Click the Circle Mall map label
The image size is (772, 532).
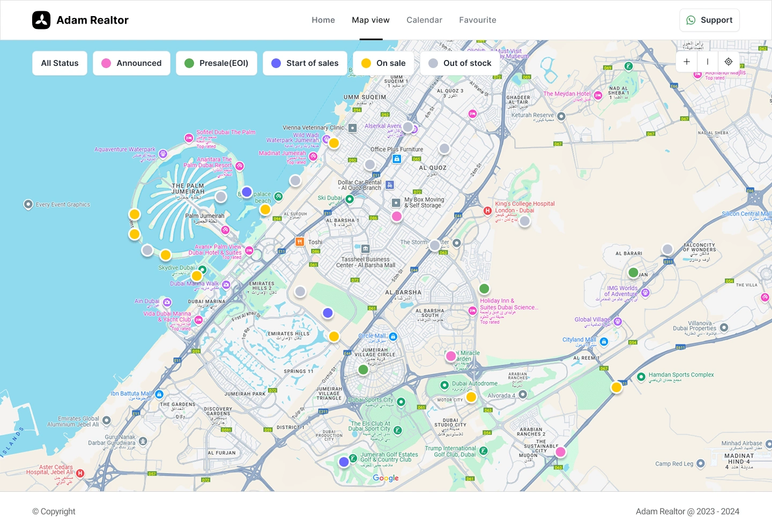372,336
